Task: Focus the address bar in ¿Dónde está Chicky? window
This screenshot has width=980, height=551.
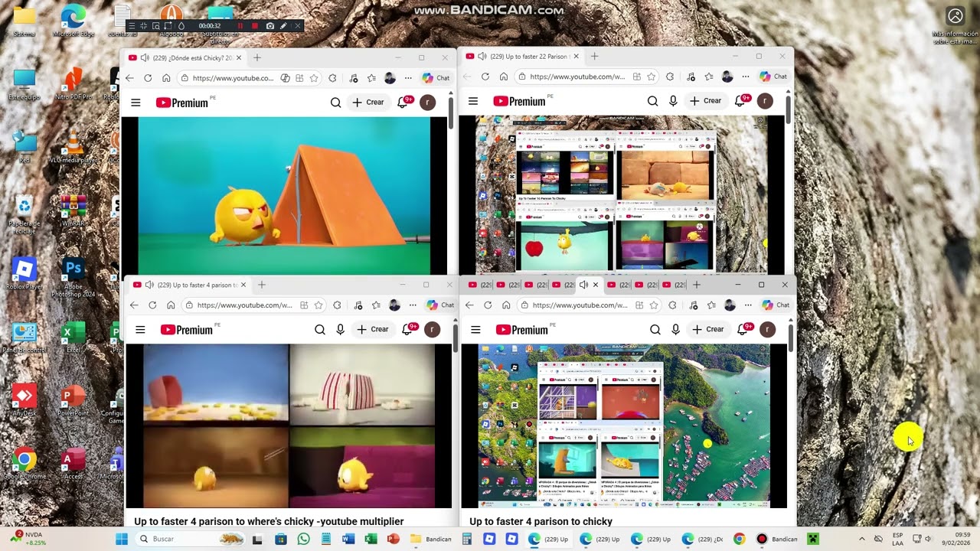Action: [x=233, y=78]
